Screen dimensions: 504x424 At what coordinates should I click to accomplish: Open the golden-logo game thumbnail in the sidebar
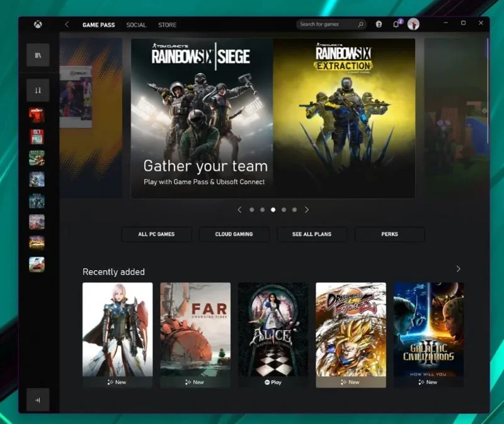(x=37, y=243)
